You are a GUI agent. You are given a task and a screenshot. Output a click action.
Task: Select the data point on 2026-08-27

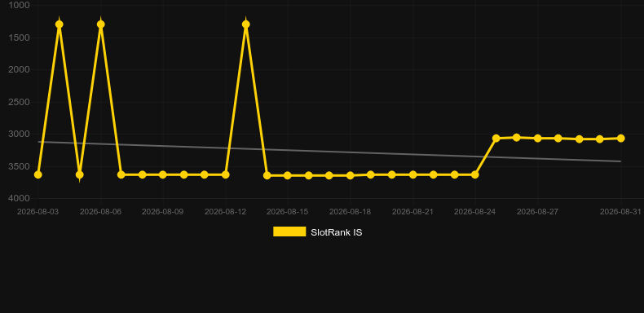pos(538,139)
